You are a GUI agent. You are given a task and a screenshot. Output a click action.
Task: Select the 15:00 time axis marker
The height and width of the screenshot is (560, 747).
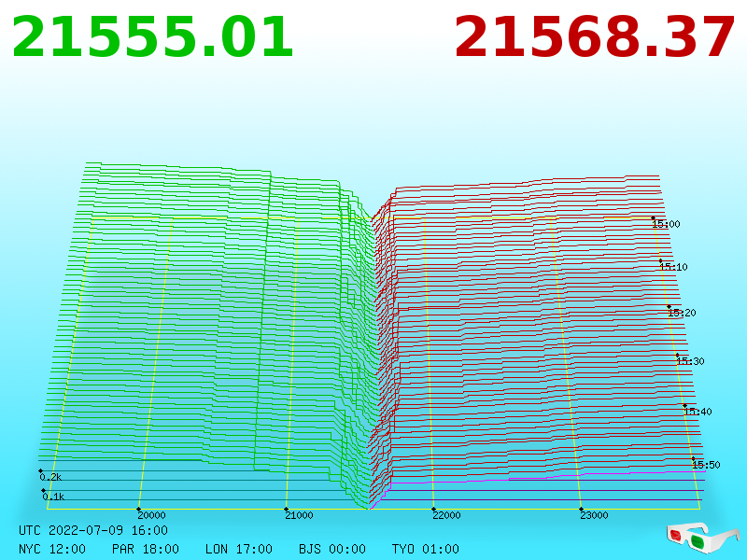[x=666, y=224]
